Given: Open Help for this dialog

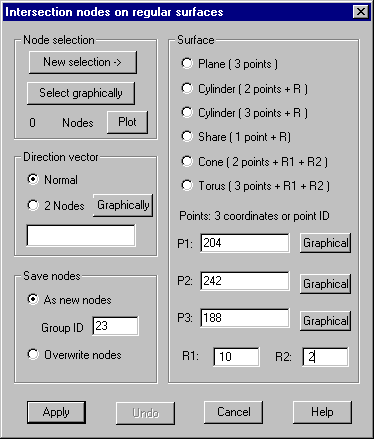Looking at the screenshot, I should point(322,413).
